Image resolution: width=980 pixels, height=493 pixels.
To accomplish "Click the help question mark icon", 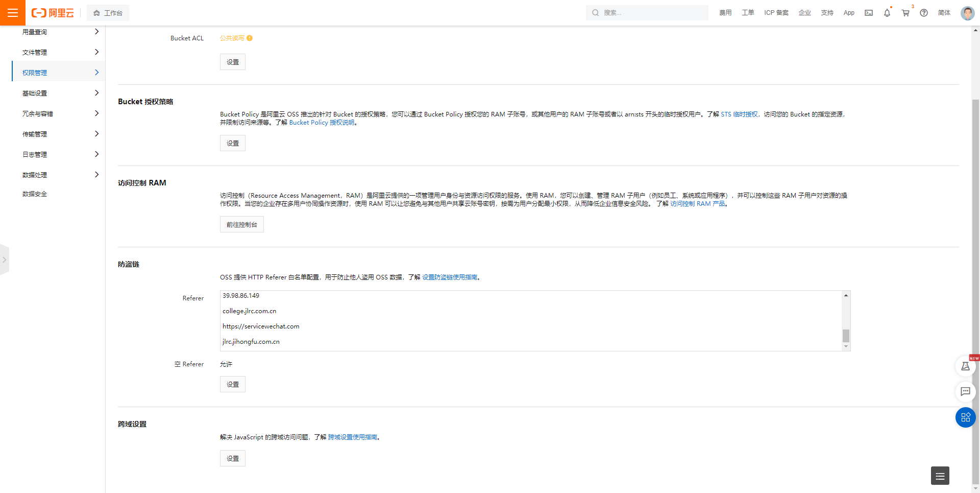I will point(923,13).
